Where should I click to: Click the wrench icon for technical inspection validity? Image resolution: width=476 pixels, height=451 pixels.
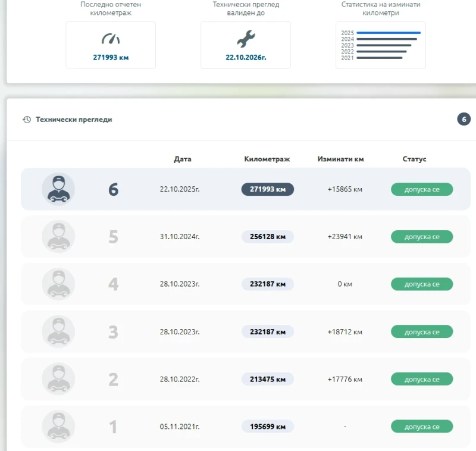[245, 39]
